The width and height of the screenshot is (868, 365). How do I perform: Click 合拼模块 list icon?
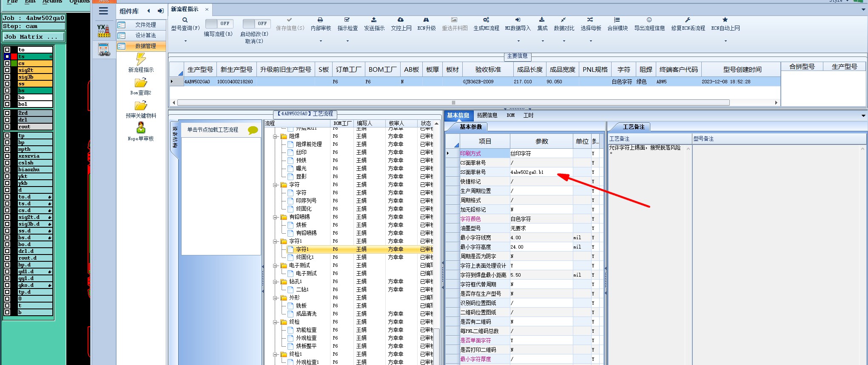tap(617, 20)
